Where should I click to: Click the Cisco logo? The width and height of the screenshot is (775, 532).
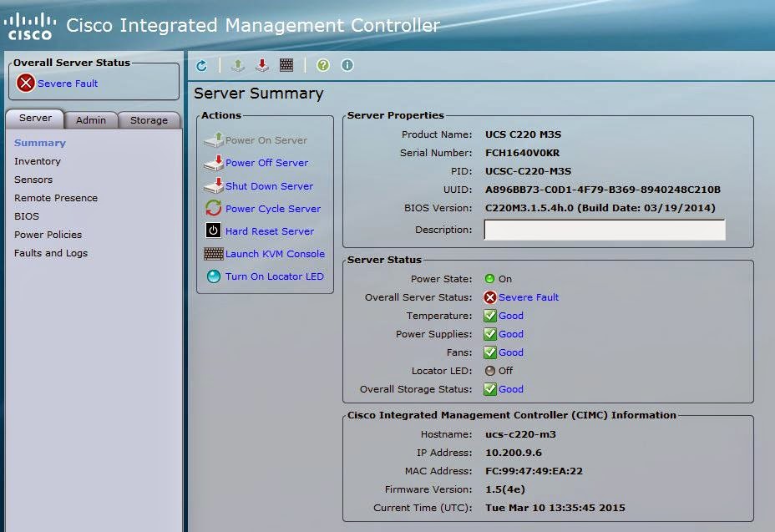point(30,27)
